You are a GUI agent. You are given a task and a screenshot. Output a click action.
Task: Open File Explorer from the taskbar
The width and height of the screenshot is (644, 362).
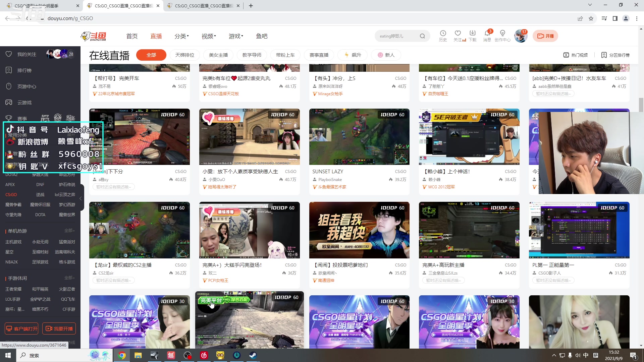pyautogui.click(x=138, y=355)
